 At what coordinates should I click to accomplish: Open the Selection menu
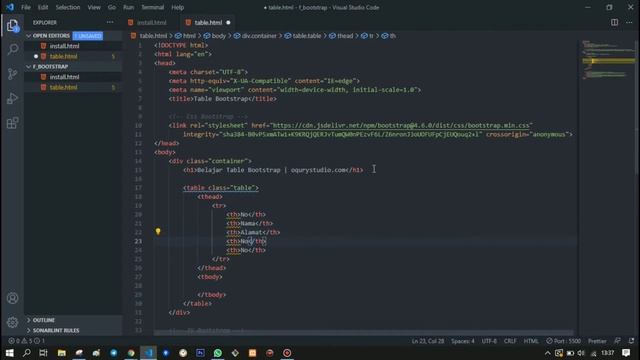tap(68, 7)
